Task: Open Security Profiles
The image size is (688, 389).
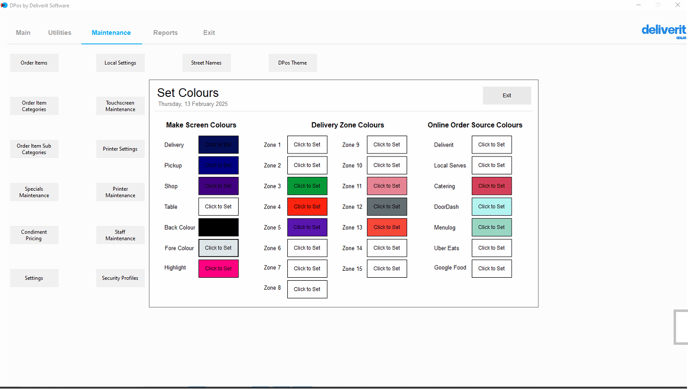Action: point(120,278)
